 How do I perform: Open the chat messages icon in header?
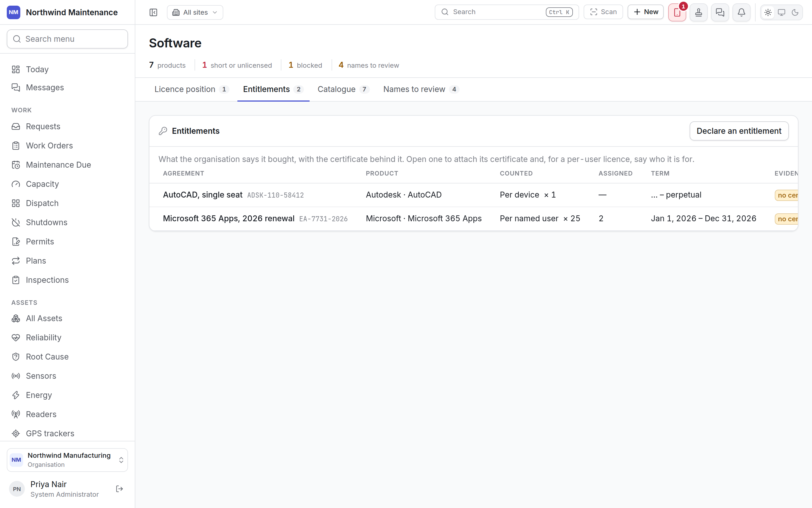720,12
